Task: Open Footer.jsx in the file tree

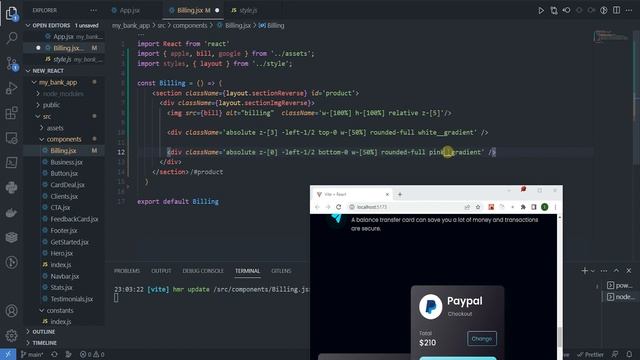Action: click(64, 231)
